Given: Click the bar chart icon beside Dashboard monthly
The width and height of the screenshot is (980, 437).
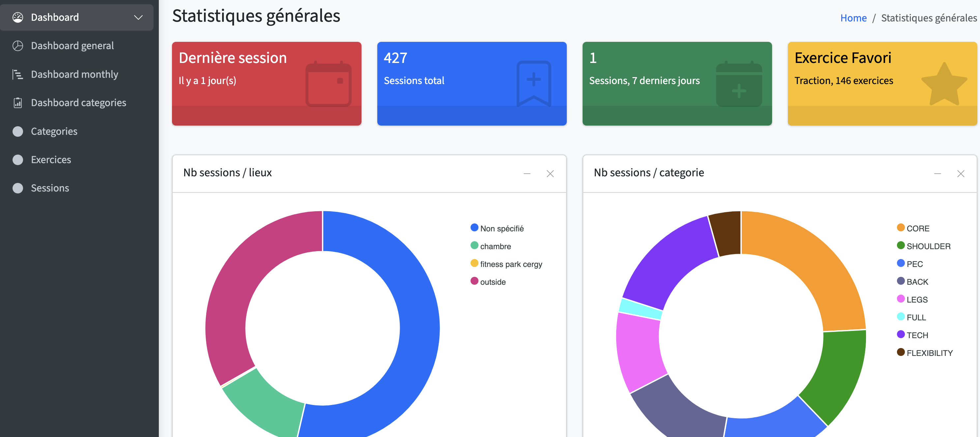Looking at the screenshot, I should coord(17,74).
